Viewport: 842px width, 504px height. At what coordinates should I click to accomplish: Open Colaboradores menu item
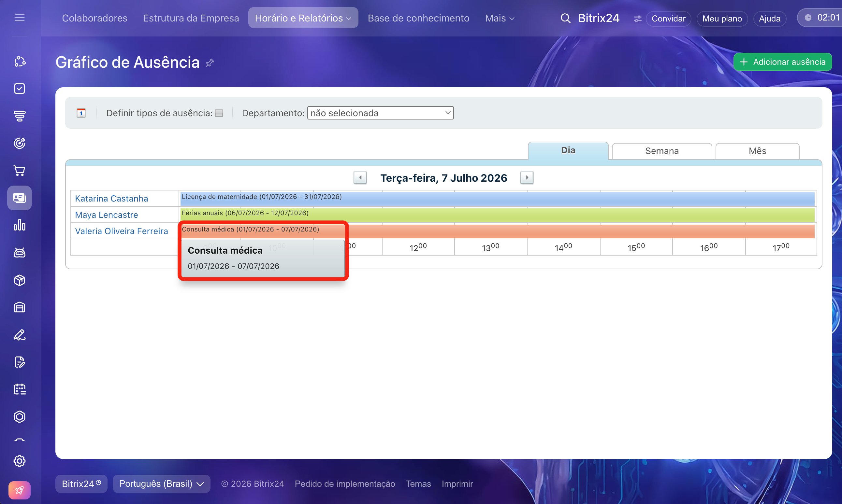(x=94, y=18)
